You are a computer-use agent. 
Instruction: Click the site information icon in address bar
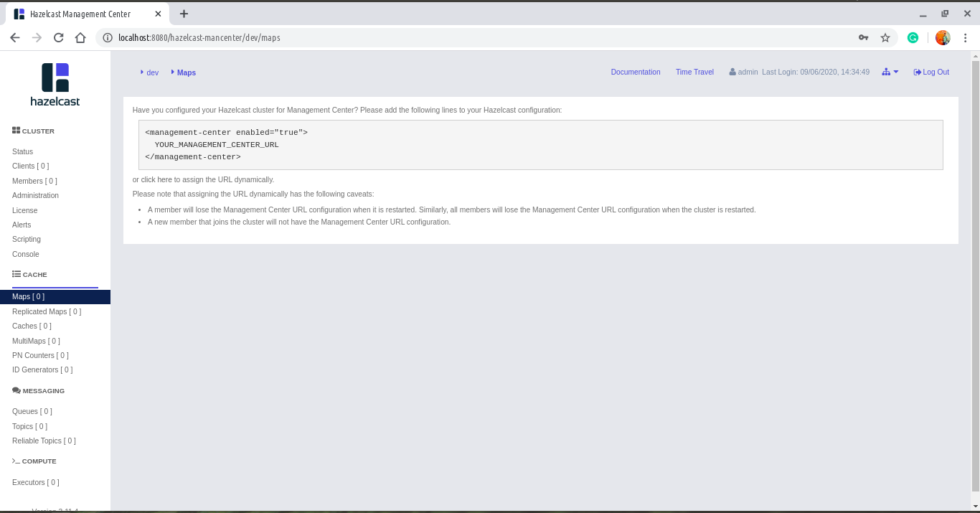point(108,37)
